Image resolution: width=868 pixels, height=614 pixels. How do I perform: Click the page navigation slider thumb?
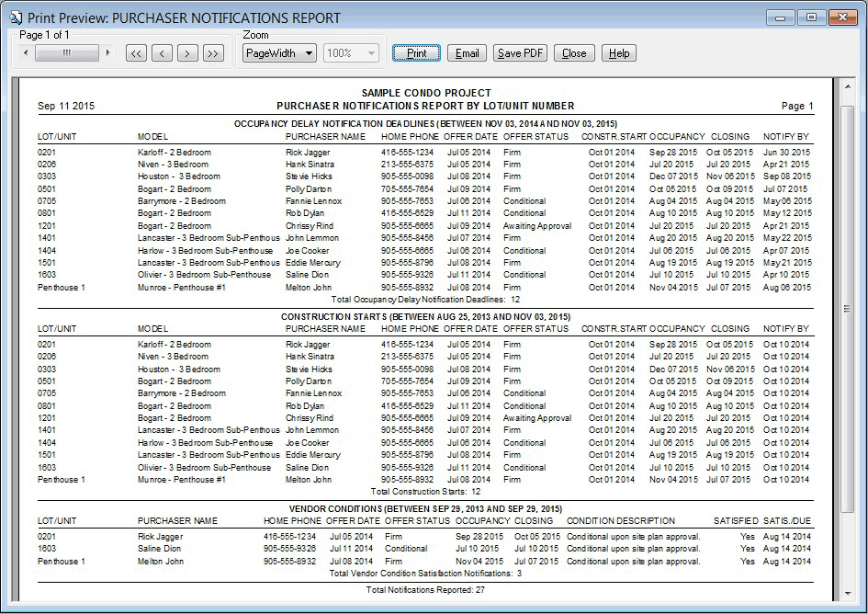[67, 53]
